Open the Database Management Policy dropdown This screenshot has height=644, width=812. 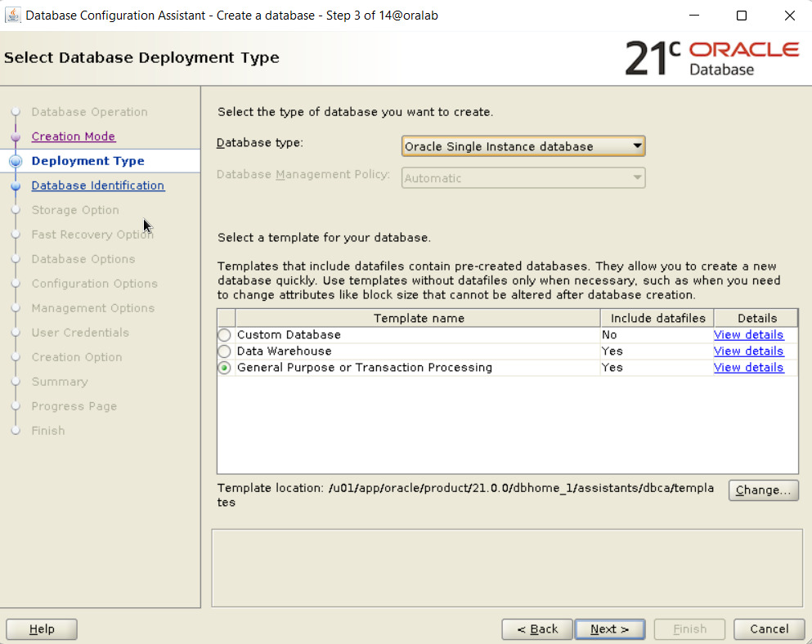pos(637,177)
